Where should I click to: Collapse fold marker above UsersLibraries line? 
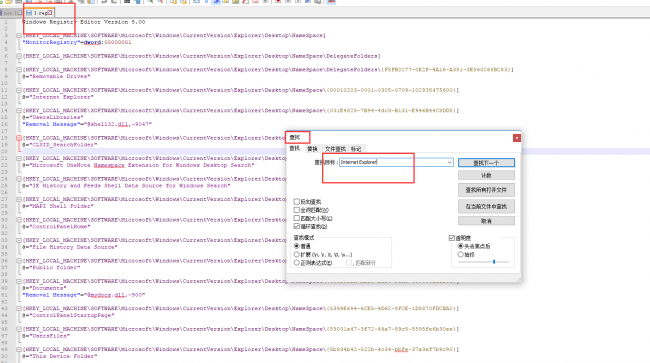click(19, 111)
